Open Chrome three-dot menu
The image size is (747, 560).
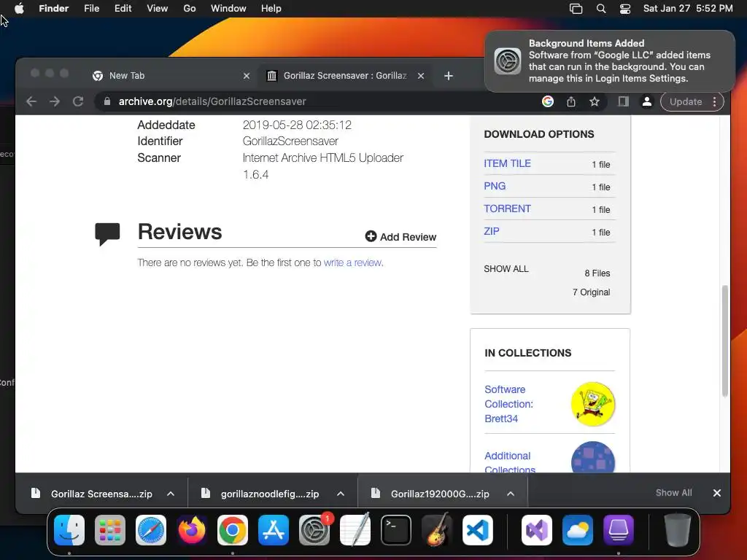click(715, 101)
